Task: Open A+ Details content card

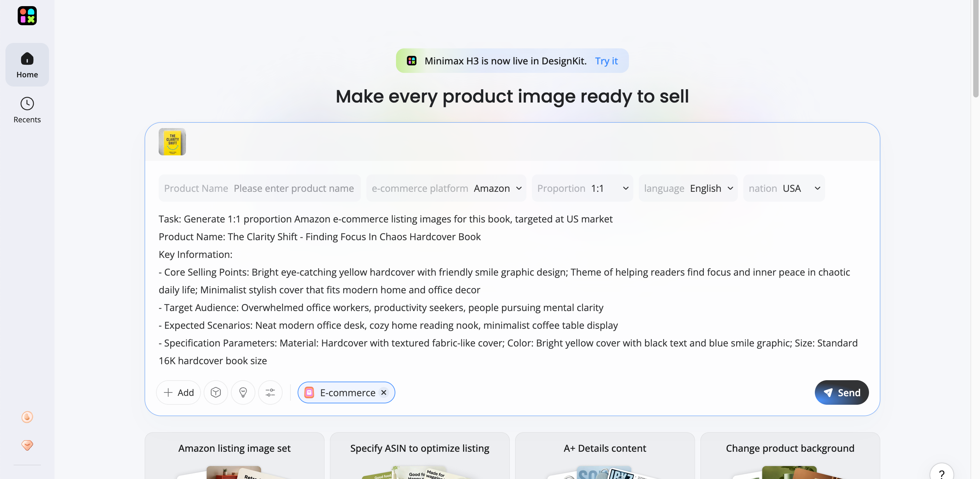Action: pyautogui.click(x=605, y=455)
